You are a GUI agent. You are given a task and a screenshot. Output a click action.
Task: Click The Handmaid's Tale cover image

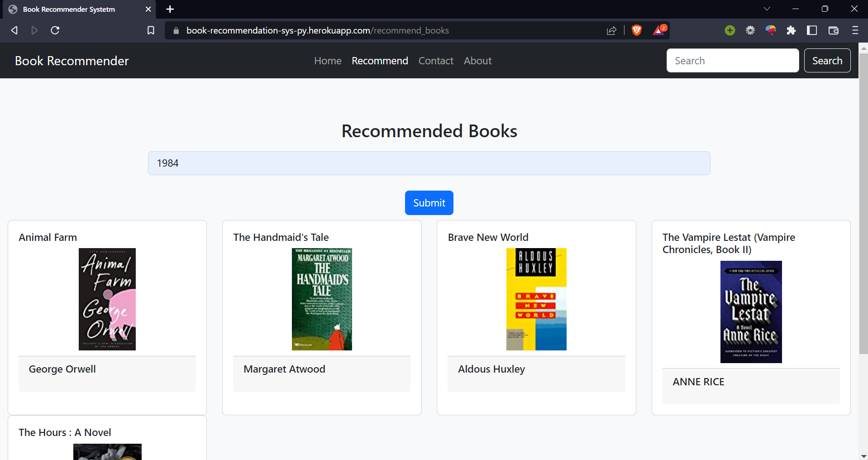322,299
